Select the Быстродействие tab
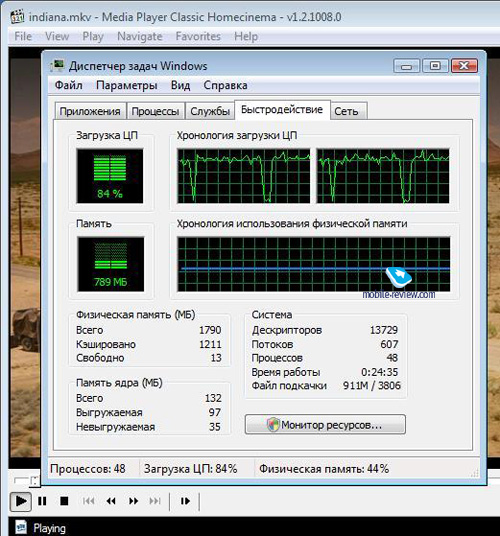Viewport: 500px width, 536px height. point(282,110)
